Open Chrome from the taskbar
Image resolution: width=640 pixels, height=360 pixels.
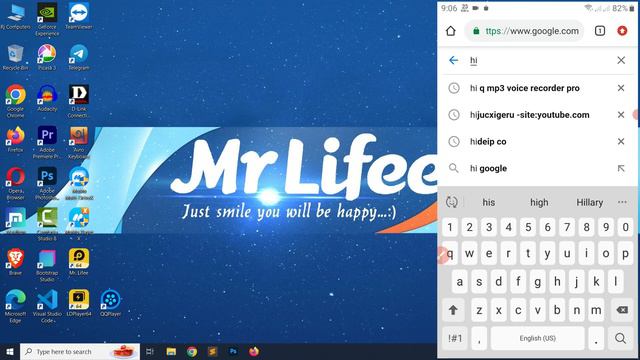point(192,351)
